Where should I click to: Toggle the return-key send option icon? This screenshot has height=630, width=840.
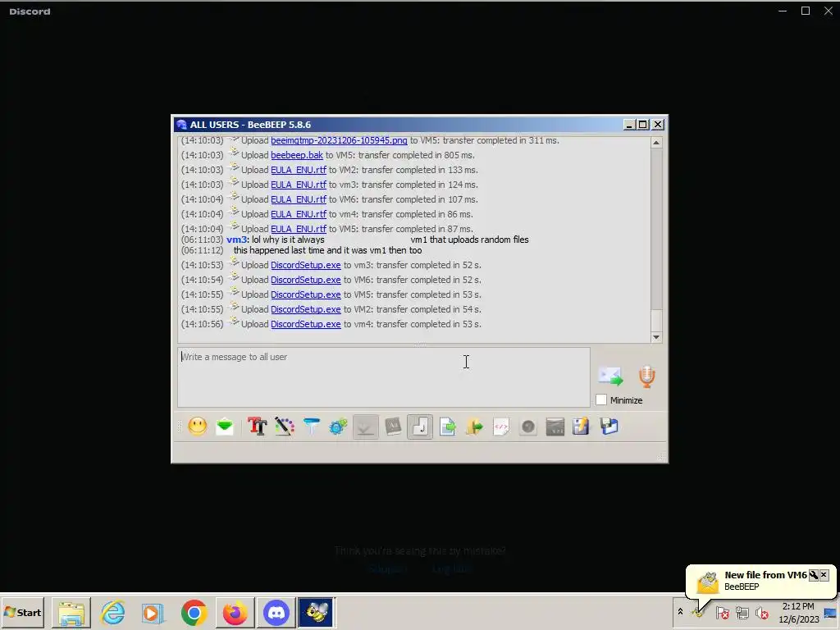pos(420,427)
